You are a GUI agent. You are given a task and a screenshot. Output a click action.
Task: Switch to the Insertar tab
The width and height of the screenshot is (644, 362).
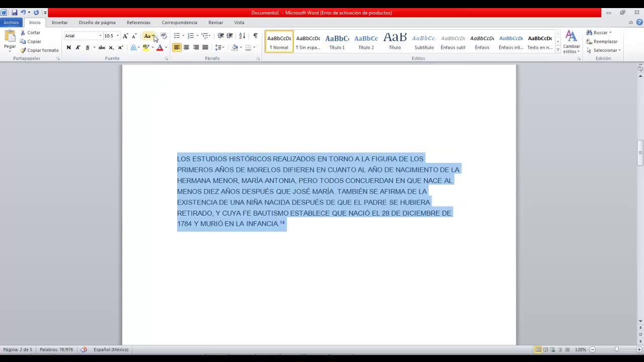[59, 23]
